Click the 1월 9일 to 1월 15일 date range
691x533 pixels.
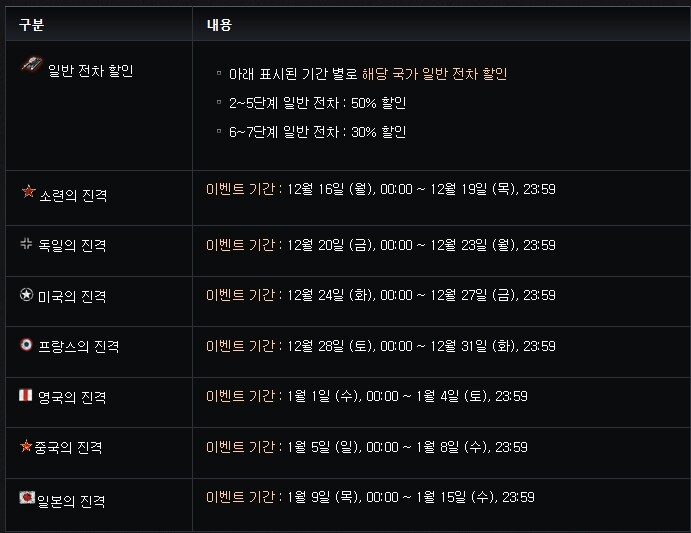411,497
